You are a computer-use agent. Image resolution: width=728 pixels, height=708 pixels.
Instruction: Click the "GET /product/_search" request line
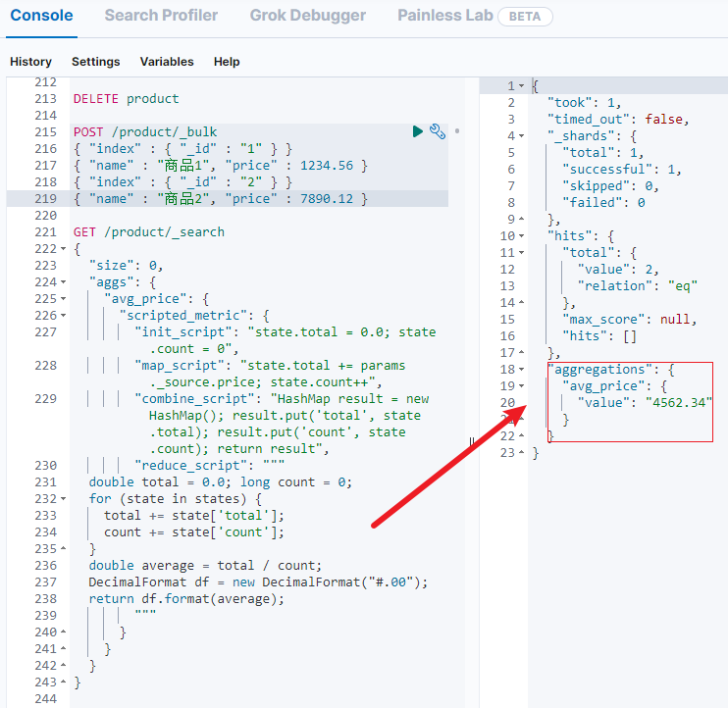tap(148, 232)
